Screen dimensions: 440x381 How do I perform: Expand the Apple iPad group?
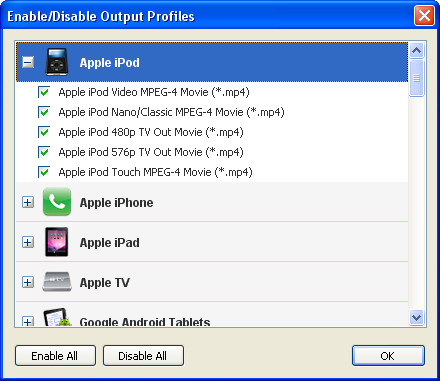(28, 242)
